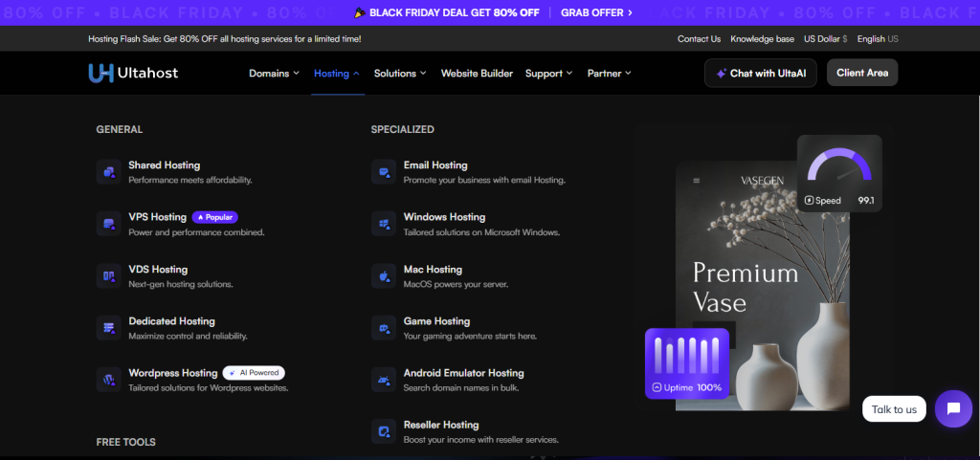Click the Uptime 100% bar chart card
Viewport: 980px width, 460px height.
click(687, 363)
